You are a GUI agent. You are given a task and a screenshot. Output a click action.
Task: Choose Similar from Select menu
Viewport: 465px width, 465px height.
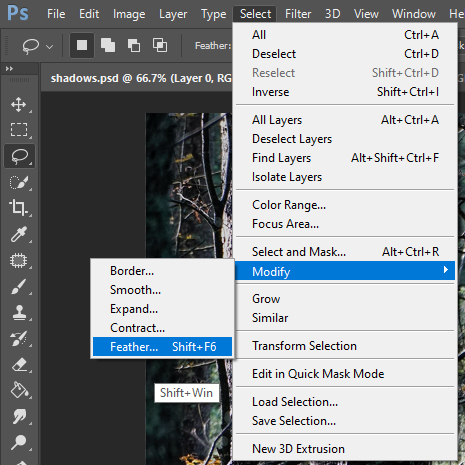click(345, 318)
